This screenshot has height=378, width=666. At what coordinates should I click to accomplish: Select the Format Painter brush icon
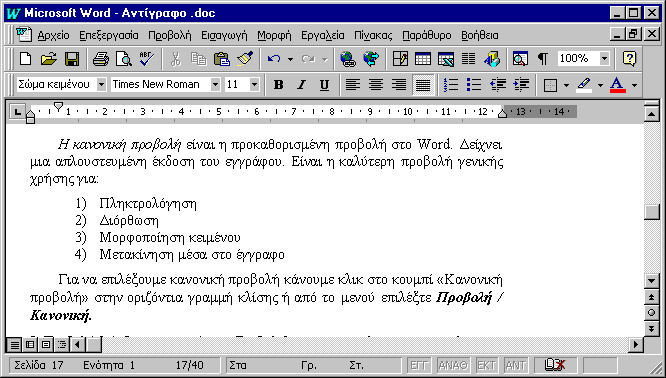click(245, 59)
